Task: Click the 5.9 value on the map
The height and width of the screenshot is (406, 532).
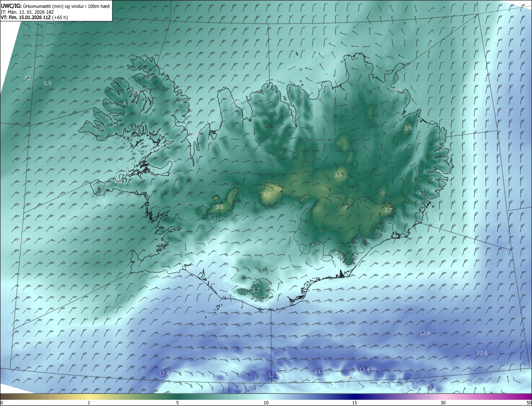Action: [47, 83]
